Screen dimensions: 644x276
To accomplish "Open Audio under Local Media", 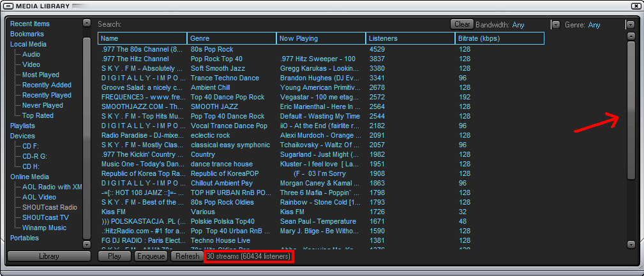I will pos(31,54).
